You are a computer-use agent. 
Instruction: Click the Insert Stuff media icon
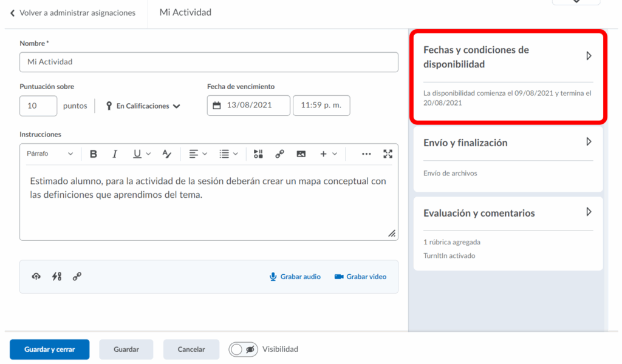pos(258,154)
